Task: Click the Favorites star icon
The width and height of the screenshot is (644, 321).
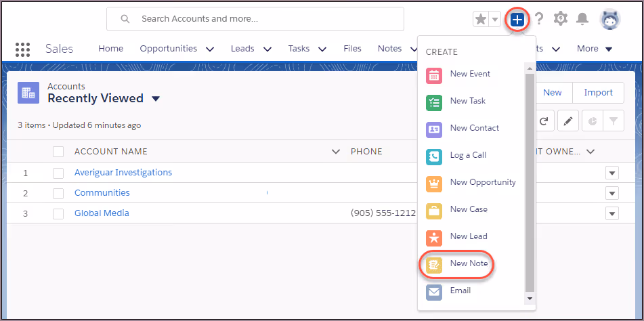Action: 480,19
